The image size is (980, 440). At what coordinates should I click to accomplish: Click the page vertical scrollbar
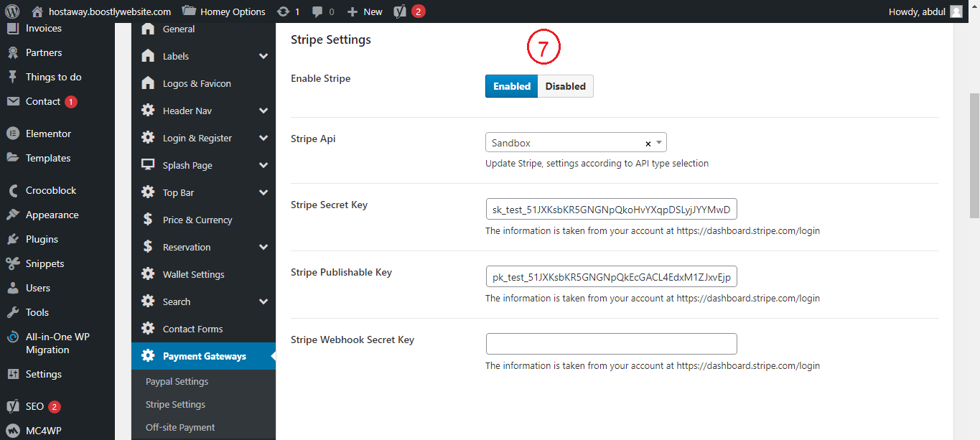coord(974,154)
